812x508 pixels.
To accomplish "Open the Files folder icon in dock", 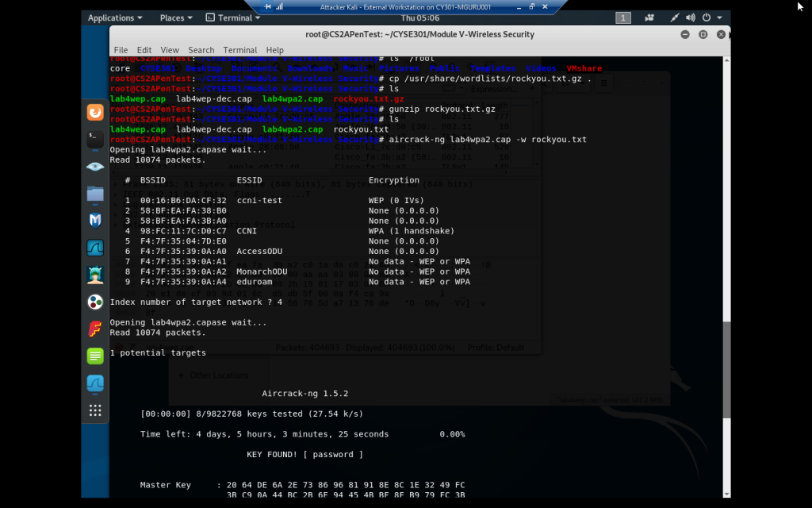I will pyautogui.click(x=95, y=194).
